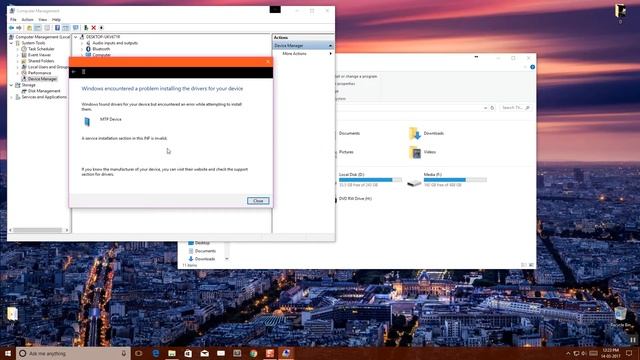The image size is (640, 360).
Task: Select the DVD RW Drive item
Action: [355, 199]
